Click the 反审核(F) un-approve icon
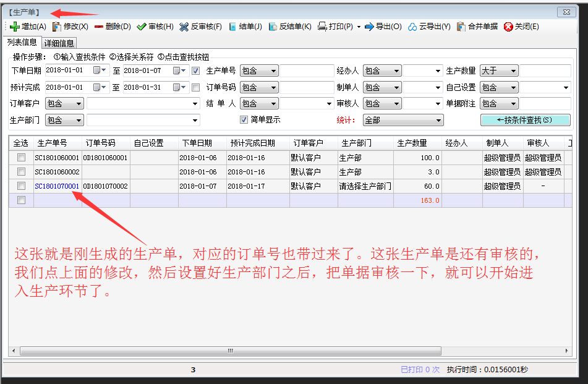 pyautogui.click(x=184, y=27)
